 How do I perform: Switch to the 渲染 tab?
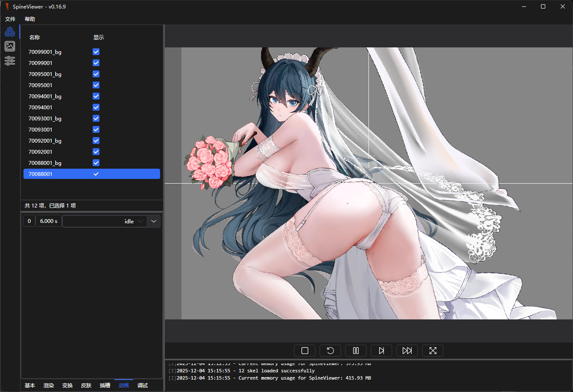point(49,386)
